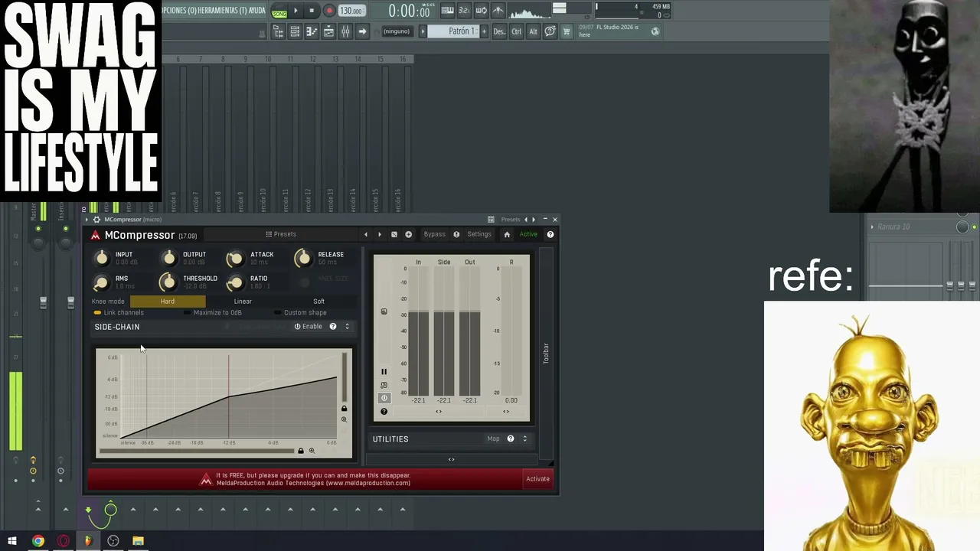Toggle Bypass on MCompressor
The height and width of the screenshot is (551, 980).
434,234
